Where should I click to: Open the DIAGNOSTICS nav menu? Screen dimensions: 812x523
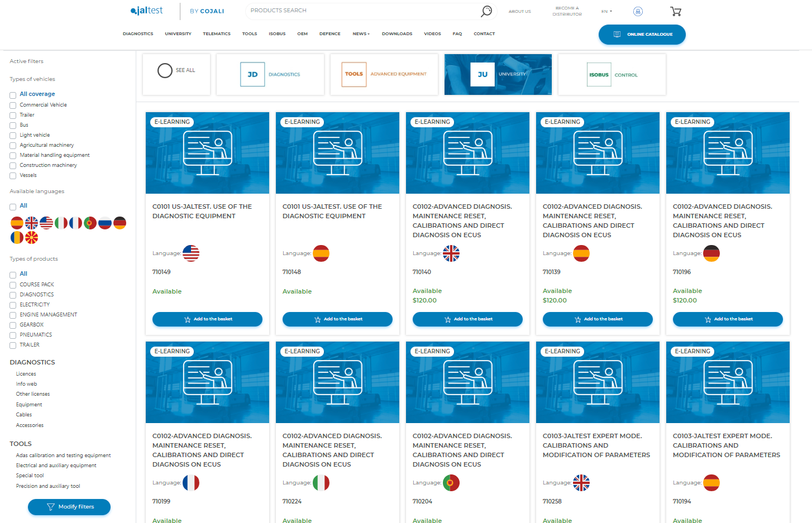click(x=138, y=34)
